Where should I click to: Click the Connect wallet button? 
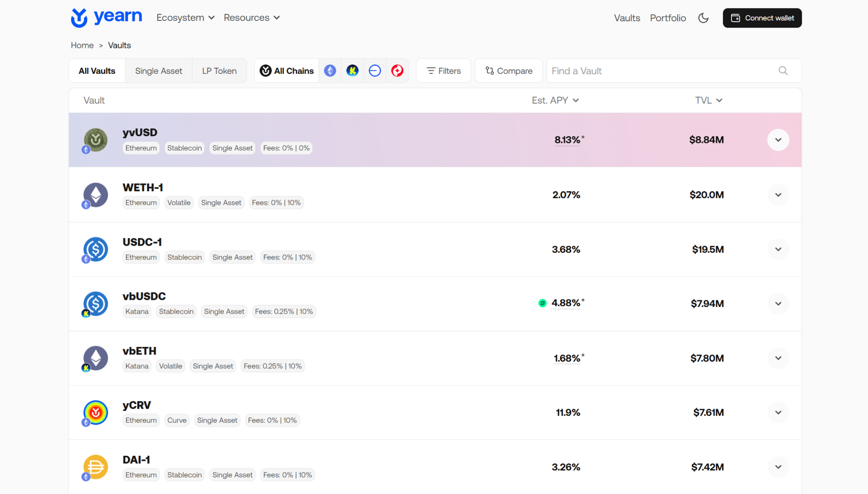click(762, 18)
